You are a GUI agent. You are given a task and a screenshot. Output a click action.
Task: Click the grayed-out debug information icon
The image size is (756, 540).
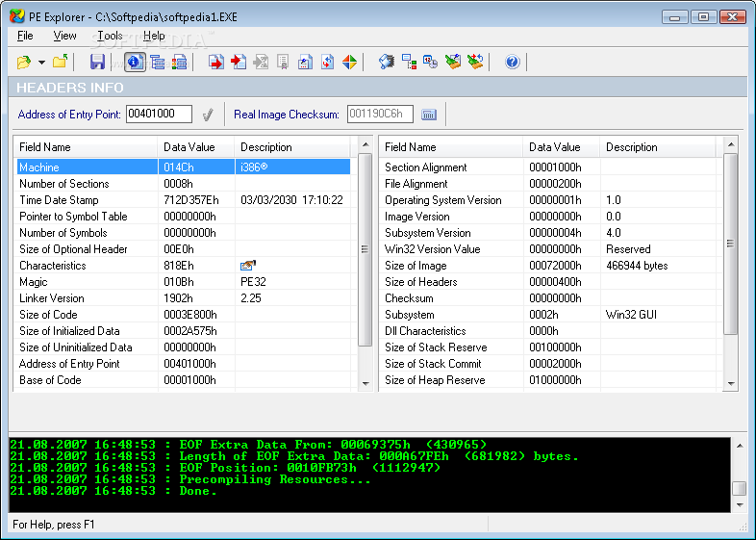[261, 62]
